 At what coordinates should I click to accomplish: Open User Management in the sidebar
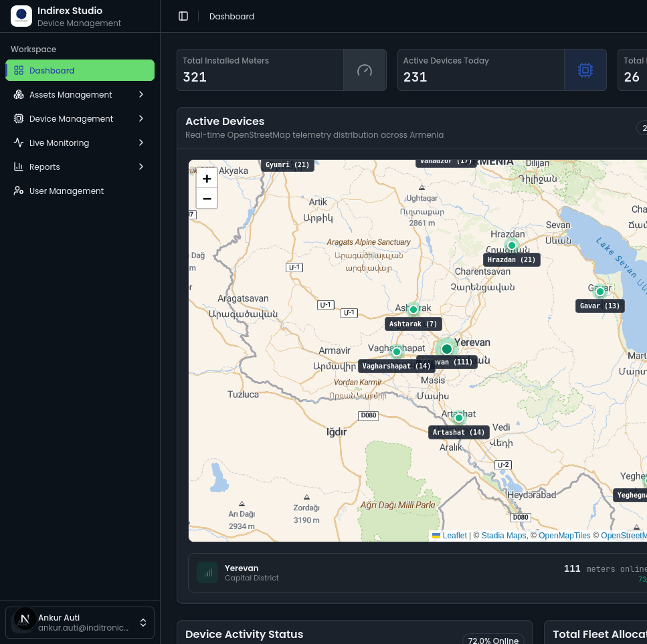[80, 191]
